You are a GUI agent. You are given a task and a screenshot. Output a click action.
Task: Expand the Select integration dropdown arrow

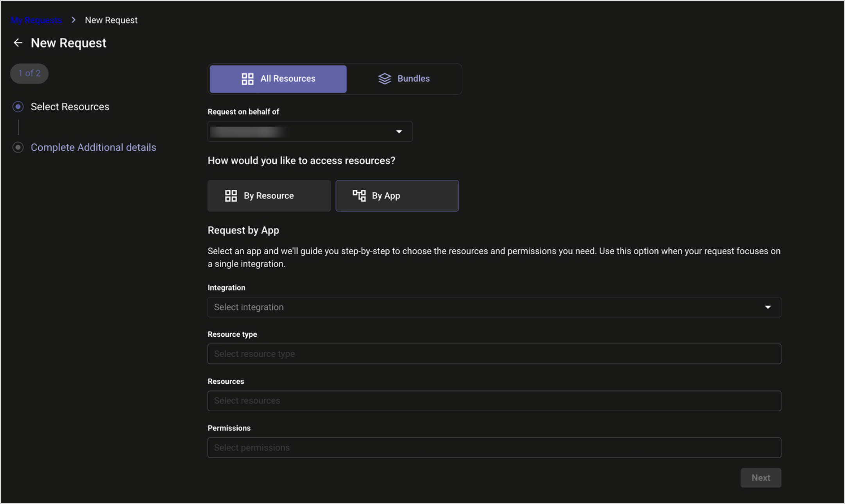coord(768,307)
